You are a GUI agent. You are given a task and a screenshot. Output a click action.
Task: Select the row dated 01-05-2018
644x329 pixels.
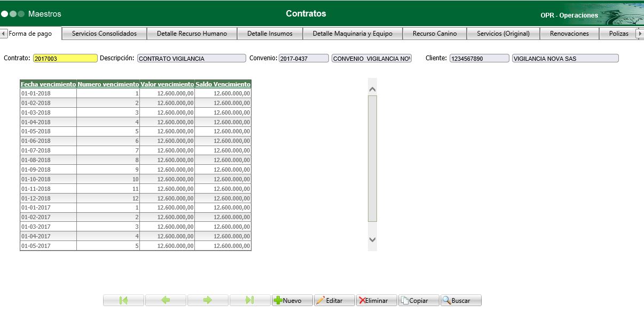click(136, 131)
